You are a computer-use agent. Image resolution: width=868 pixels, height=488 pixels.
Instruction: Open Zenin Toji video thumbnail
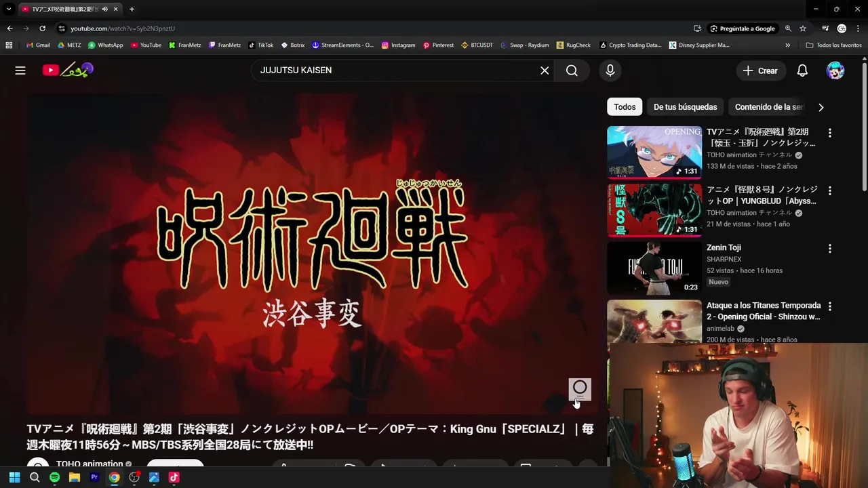[x=654, y=268]
